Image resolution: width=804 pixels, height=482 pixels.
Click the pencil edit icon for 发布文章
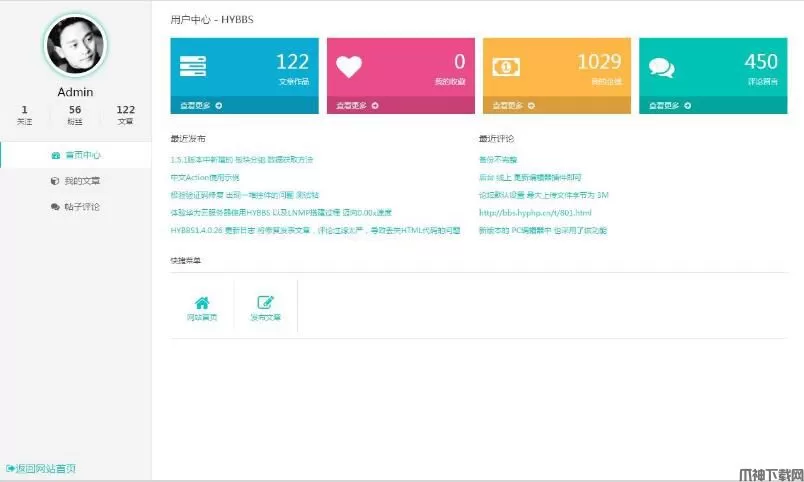[266, 303]
